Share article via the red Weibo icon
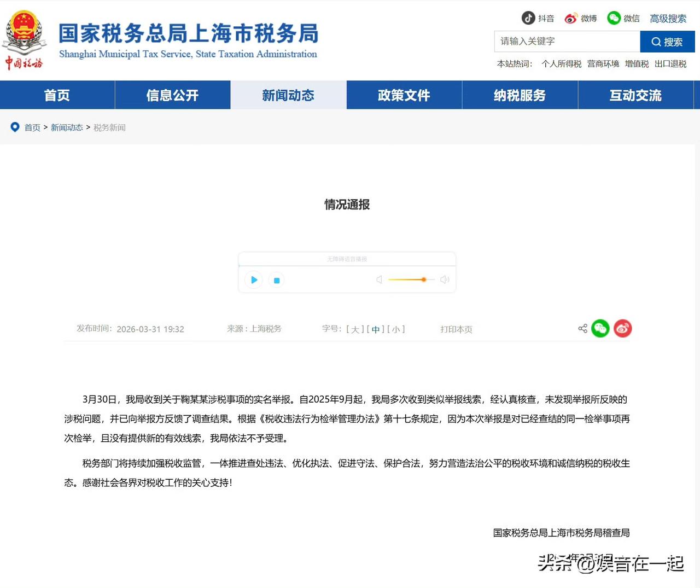700x588 pixels. (622, 328)
